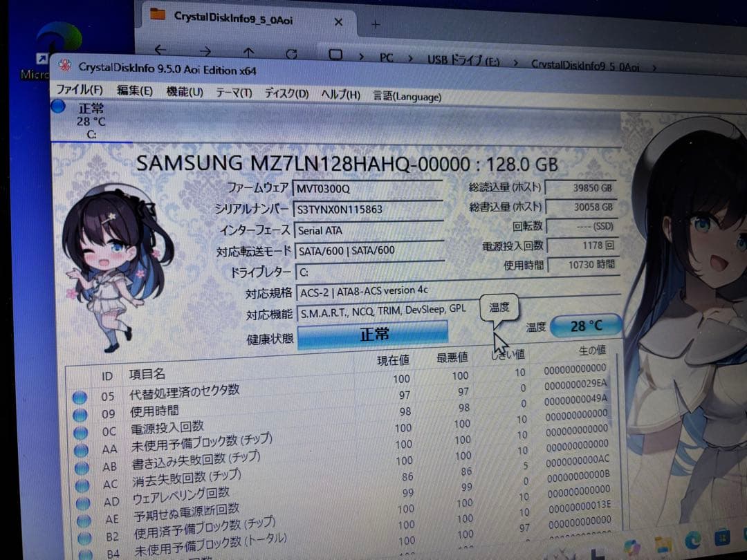Click the blue status icon for row AB

coord(82,467)
